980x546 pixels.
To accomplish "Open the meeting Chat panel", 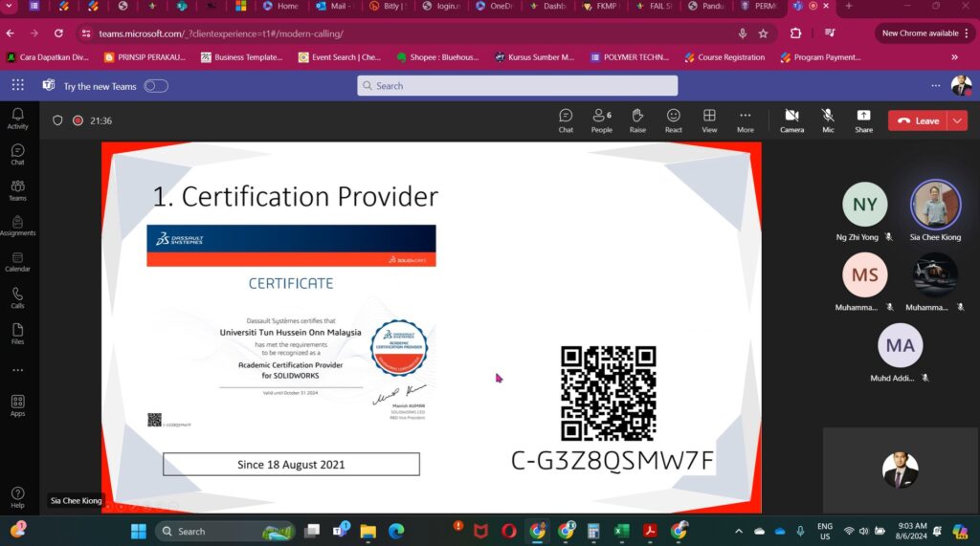I will [566, 120].
